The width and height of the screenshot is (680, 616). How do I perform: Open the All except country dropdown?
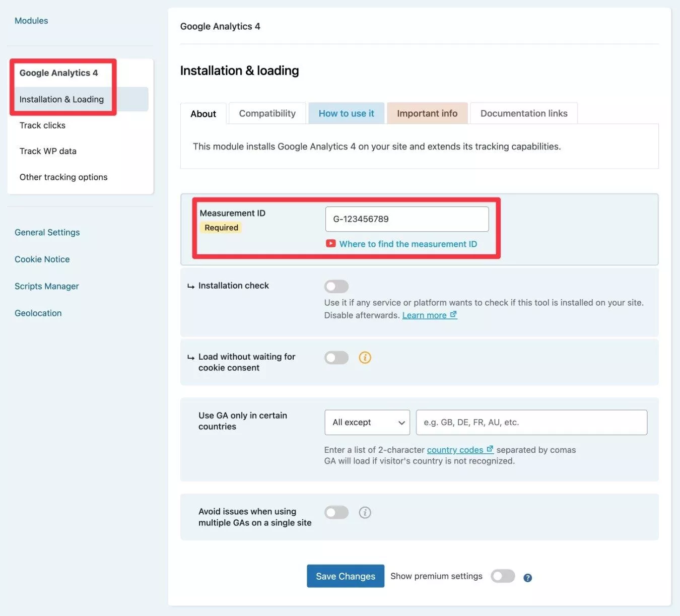[x=367, y=423]
